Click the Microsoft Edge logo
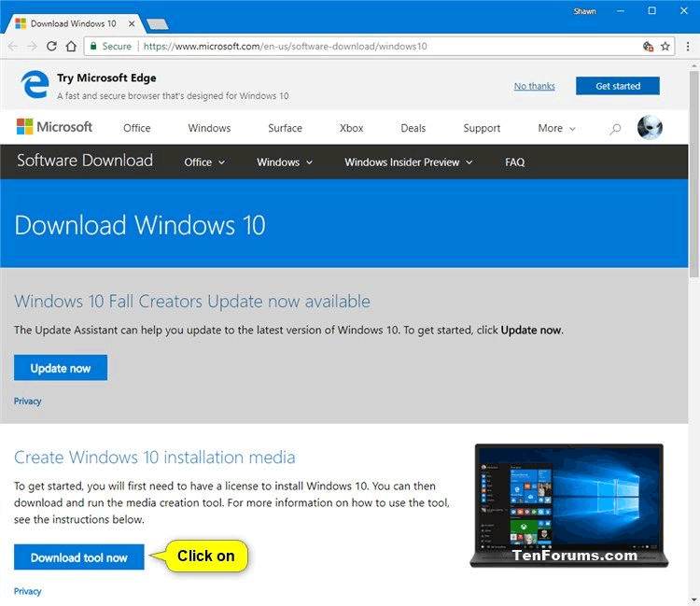This screenshot has height=606, width=700. click(x=35, y=84)
